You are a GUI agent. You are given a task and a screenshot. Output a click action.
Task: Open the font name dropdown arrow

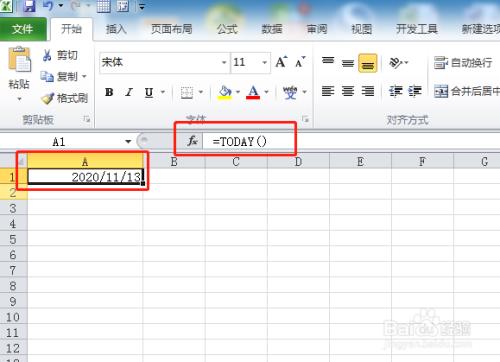click(x=224, y=62)
